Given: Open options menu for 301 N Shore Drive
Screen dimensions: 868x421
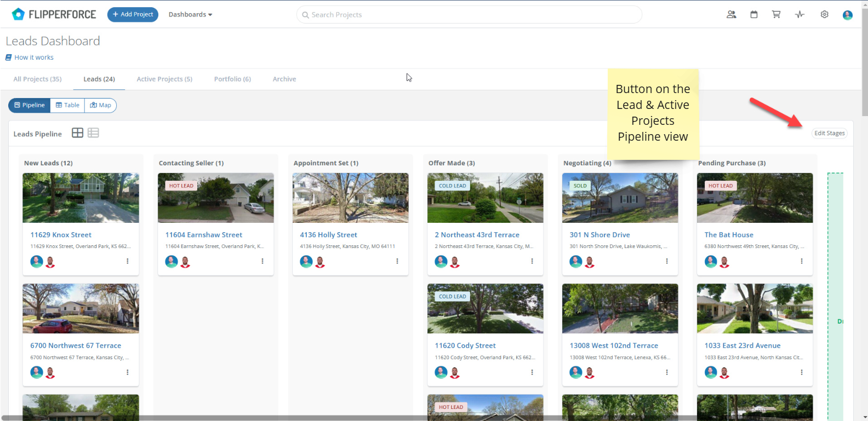Looking at the screenshot, I should tap(667, 261).
